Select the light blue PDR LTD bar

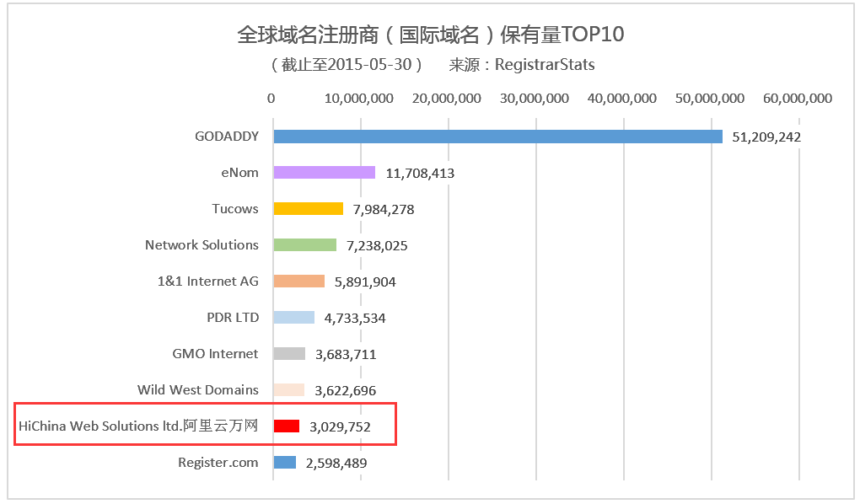pyautogui.click(x=294, y=318)
